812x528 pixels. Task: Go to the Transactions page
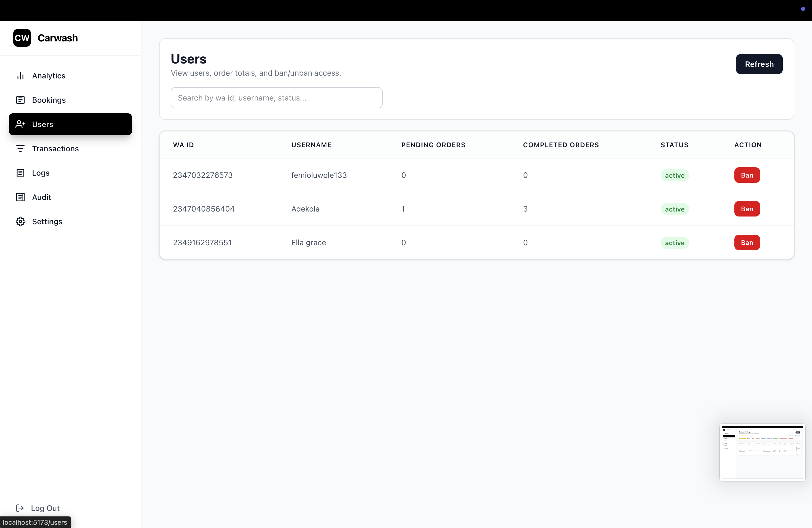coord(55,149)
